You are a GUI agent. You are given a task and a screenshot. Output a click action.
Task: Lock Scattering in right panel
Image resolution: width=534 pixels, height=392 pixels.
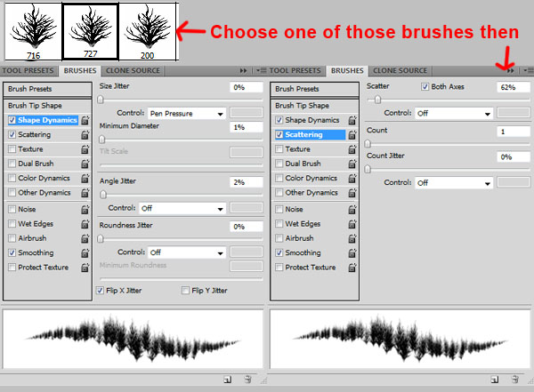(352, 135)
